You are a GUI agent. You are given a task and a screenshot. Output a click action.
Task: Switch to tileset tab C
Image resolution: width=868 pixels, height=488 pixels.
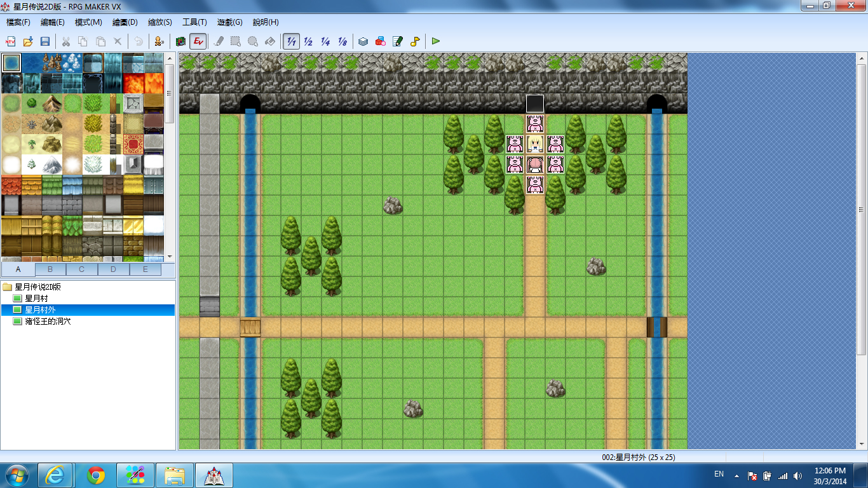(x=82, y=269)
